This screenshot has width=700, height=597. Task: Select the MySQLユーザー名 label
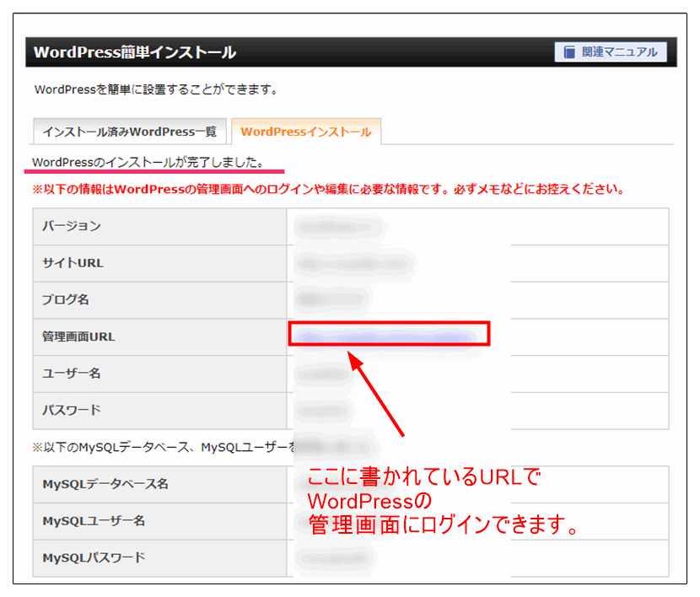coord(94,521)
